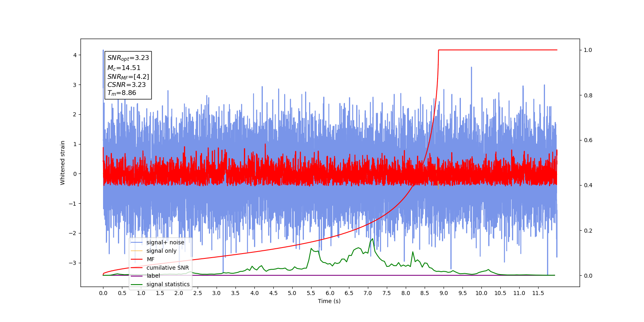Click the cumulative SNR curve's corner at 8.86 s

(438, 50)
